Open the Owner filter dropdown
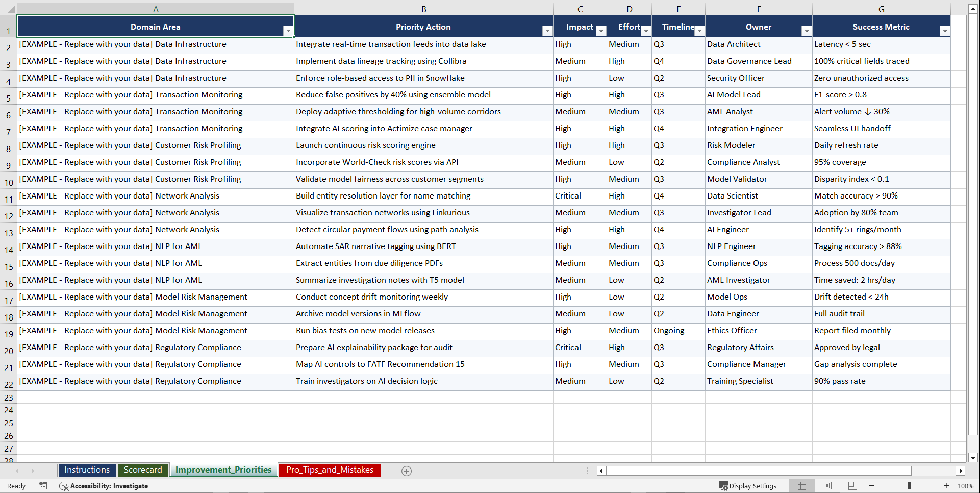 coord(807,31)
